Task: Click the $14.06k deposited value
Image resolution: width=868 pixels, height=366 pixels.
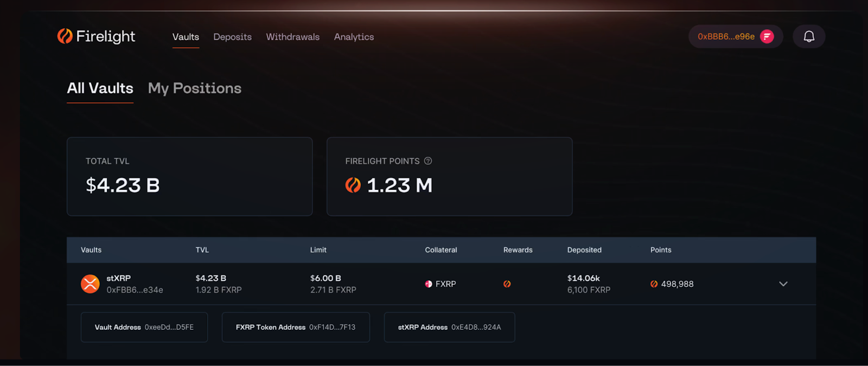Action: (584, 278)
